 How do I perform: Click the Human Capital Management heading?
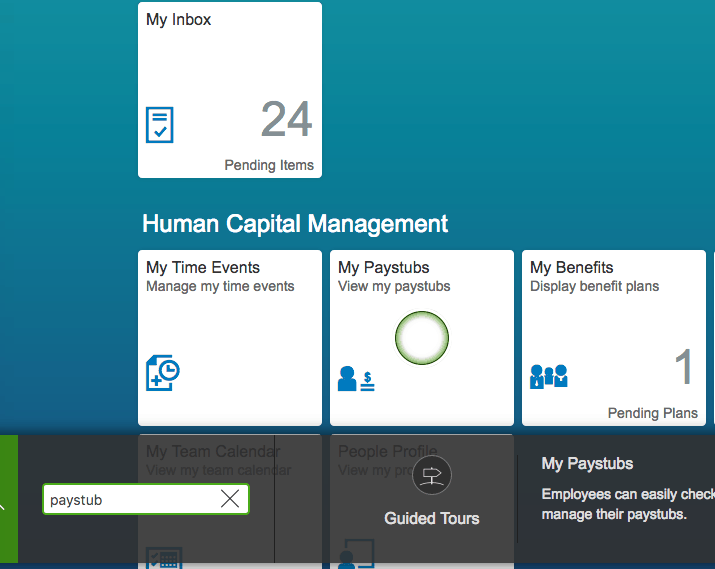click(295, 224)
